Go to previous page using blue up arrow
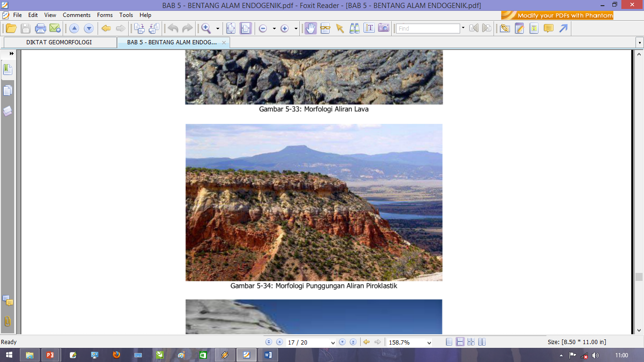 point(74,28)
